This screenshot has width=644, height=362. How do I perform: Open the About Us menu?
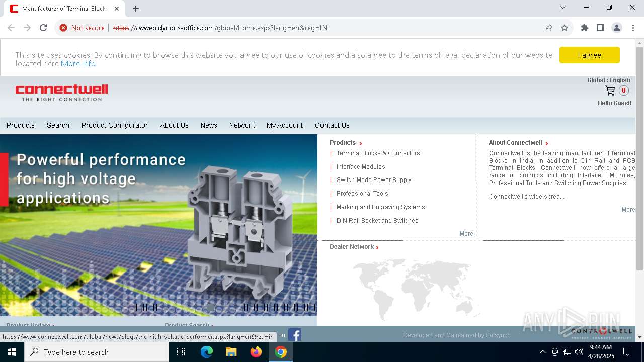pyautogui.click(x=174, y=125)
